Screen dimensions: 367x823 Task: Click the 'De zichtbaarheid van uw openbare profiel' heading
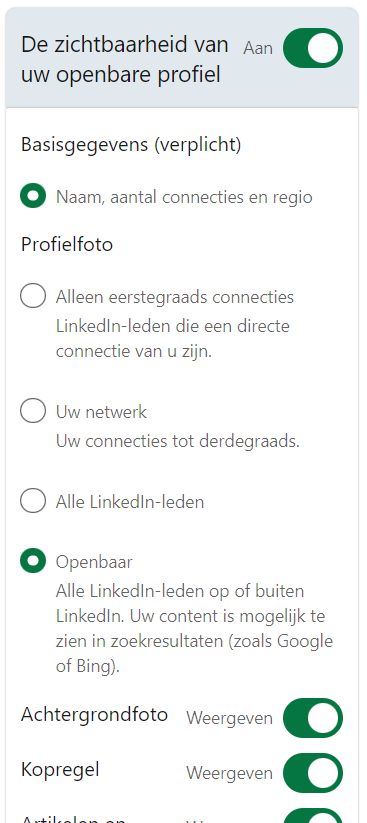tap(125, 60)
